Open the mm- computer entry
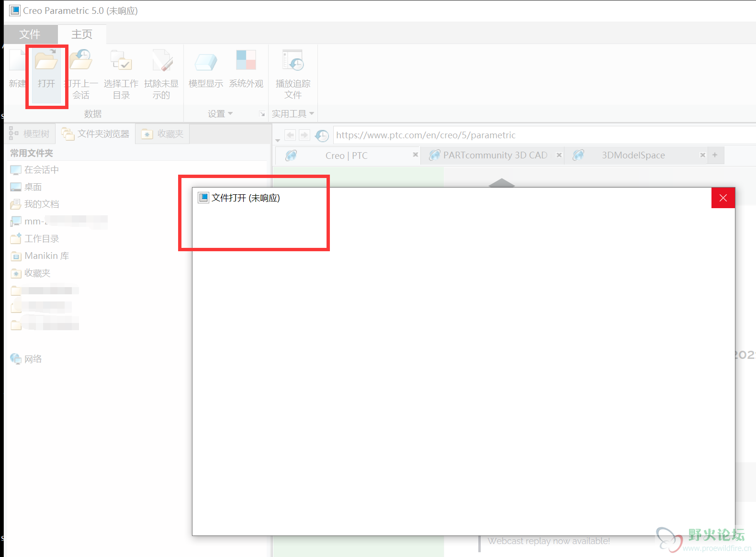The width and height of the screenshot is (756, 557). tap(58, 222)
